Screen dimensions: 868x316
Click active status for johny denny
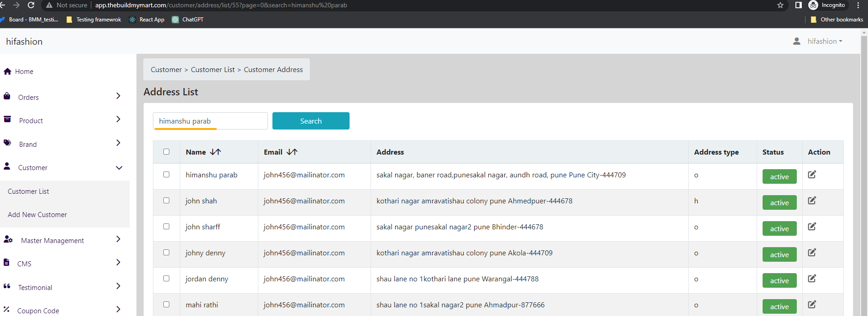pyautogui.click(x=779, y=254)
